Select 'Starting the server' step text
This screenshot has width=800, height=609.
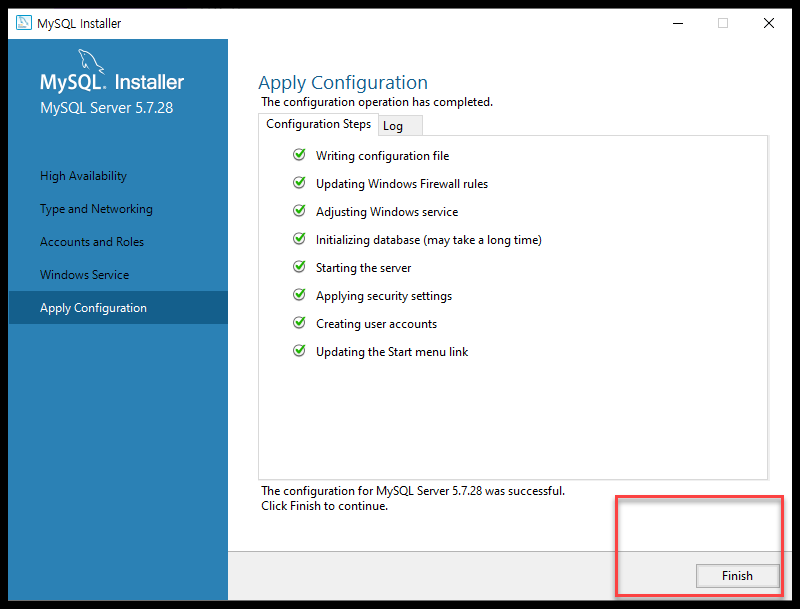click(x=363, y=268)
